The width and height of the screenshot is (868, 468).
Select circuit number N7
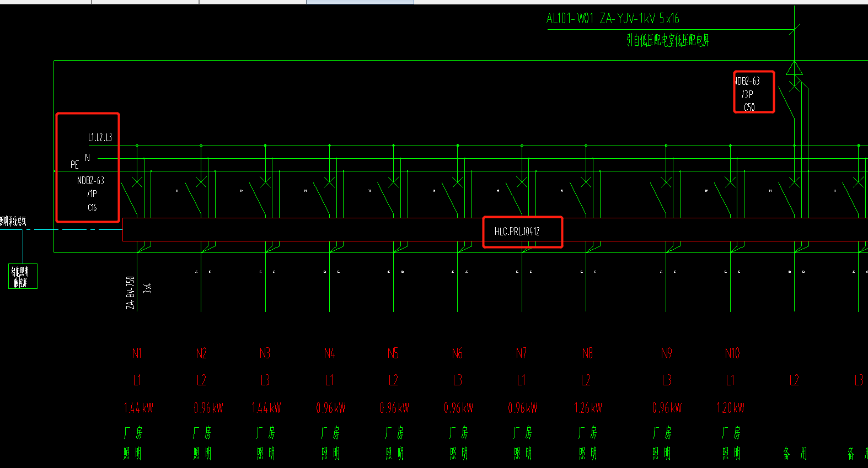click(x=521, y=353)
